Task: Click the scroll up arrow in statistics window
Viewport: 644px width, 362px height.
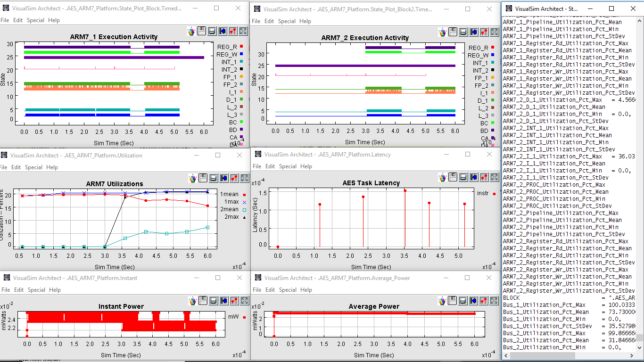Action: click(x=640, y=21)
